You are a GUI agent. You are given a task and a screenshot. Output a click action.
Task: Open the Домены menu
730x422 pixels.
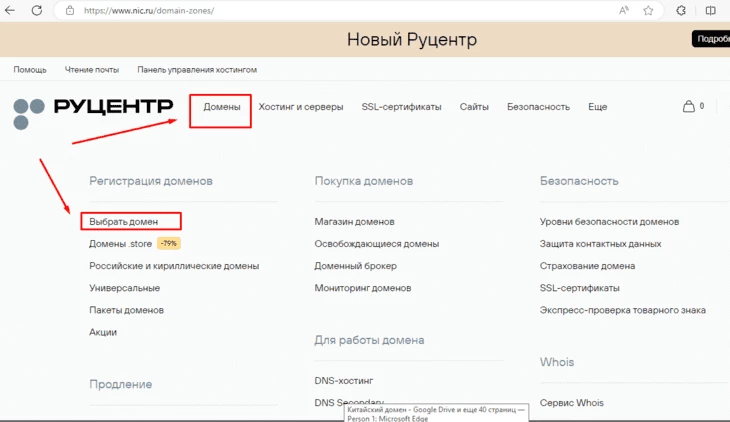(221, 107)
